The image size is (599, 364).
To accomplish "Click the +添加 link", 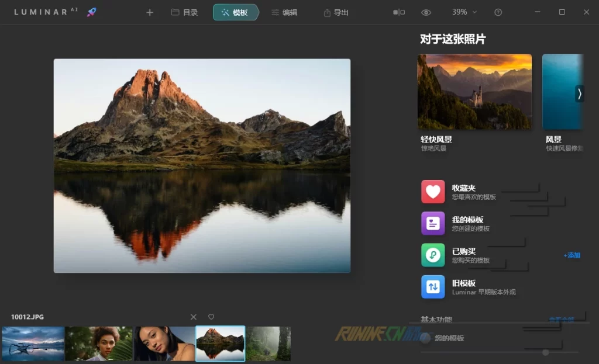I will click(x=572, y=255).
